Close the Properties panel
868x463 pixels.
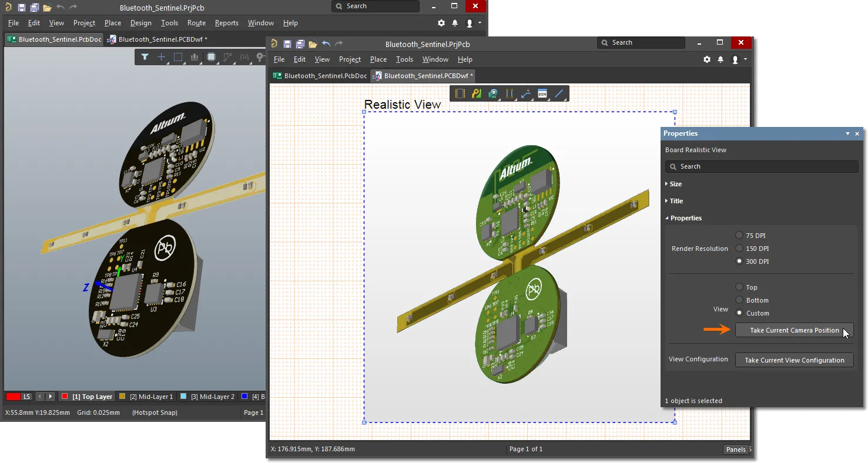pyautogui.click(x=857, y=133)
